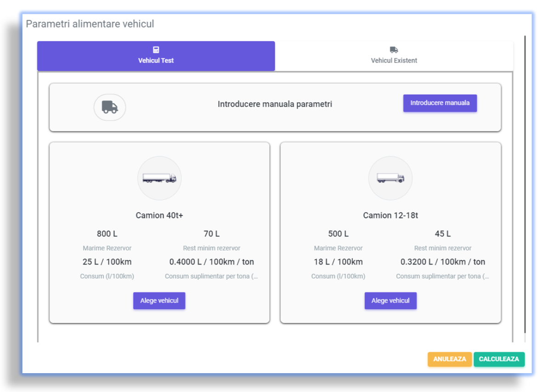
Task: Click the Introducere manuala parametri text
Action: tap(274, 104)
